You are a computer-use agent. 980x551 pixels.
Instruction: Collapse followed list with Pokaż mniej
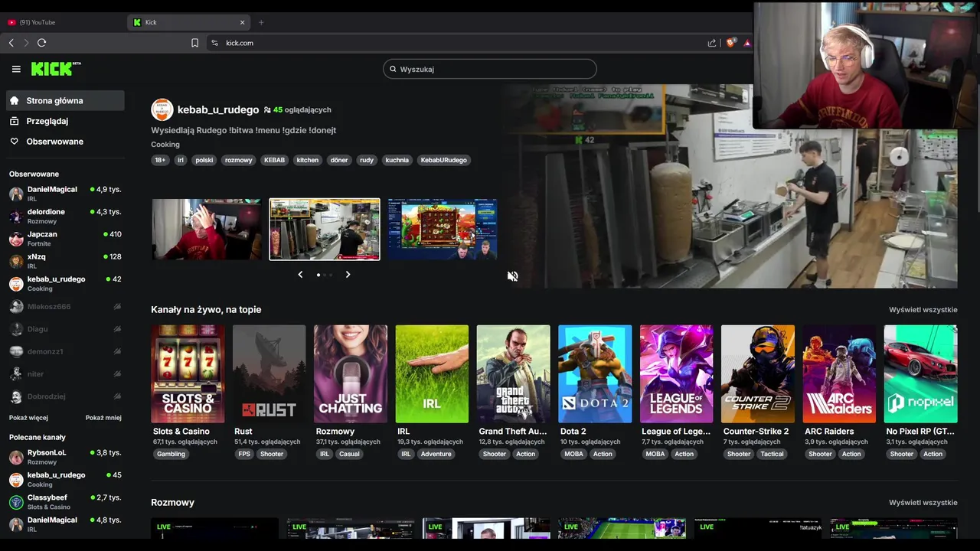103,418
